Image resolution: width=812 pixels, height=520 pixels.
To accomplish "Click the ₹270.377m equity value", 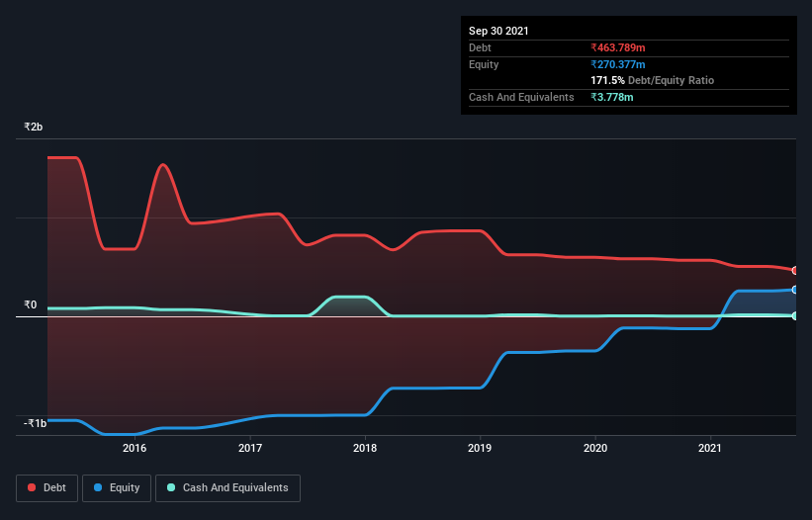I will tap(618, 64).
